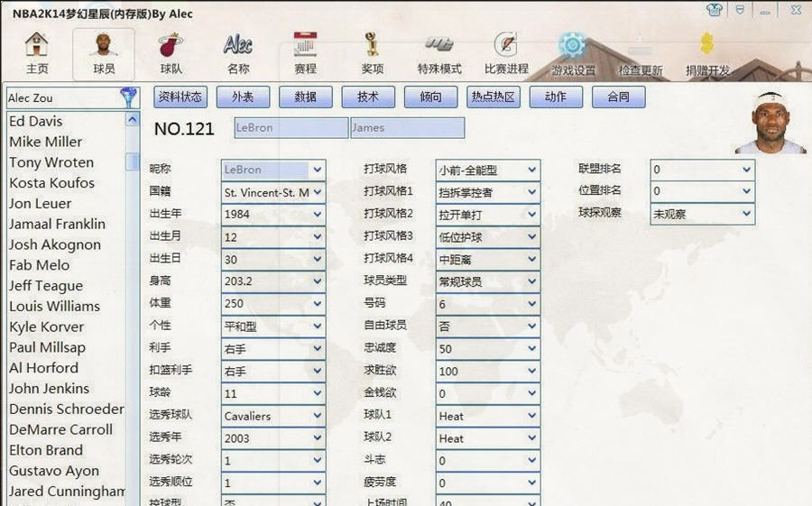Select Ed Davis in player list
Image resolution: width=812 pixels, height=506 pixels.
(x=36, y=121)
